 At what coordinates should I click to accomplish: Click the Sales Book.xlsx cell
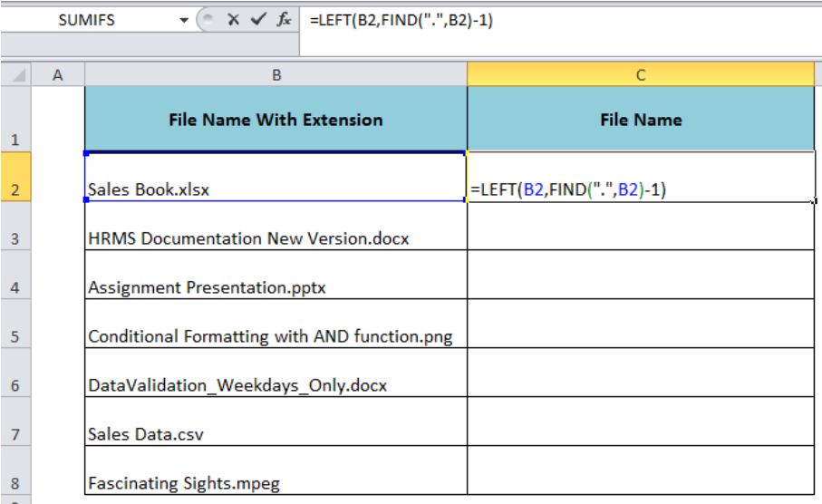(276, 177)
